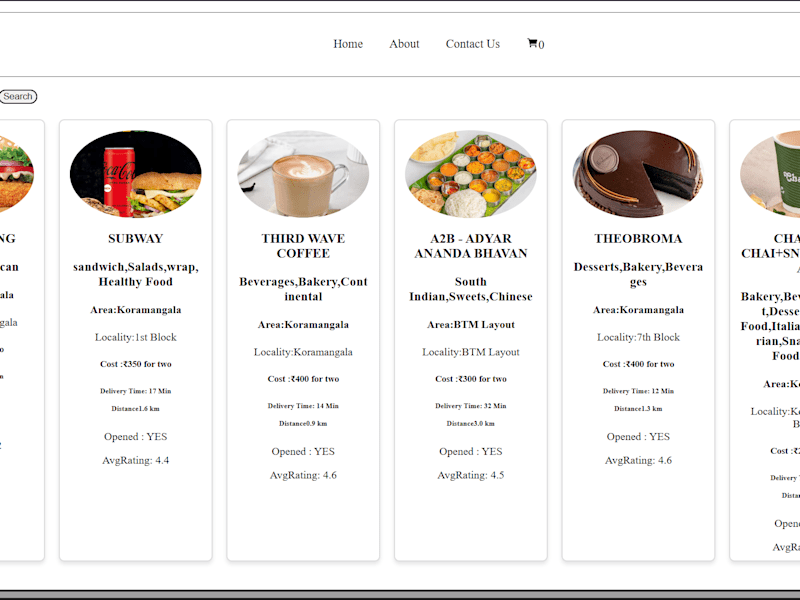
Task: Click the Search button
Action: click(18, 96)
